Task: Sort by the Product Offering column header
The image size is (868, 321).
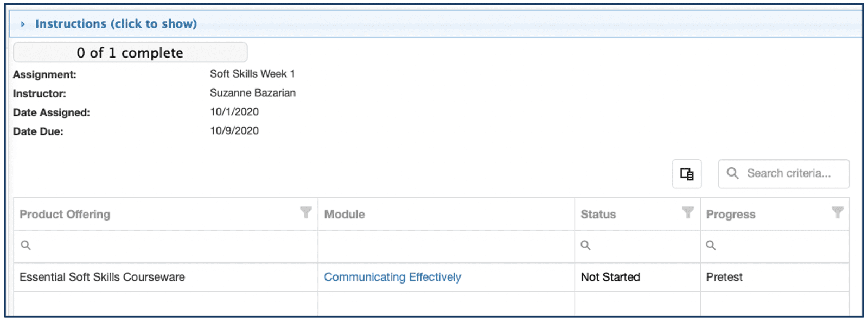Action: click(65, 215)
